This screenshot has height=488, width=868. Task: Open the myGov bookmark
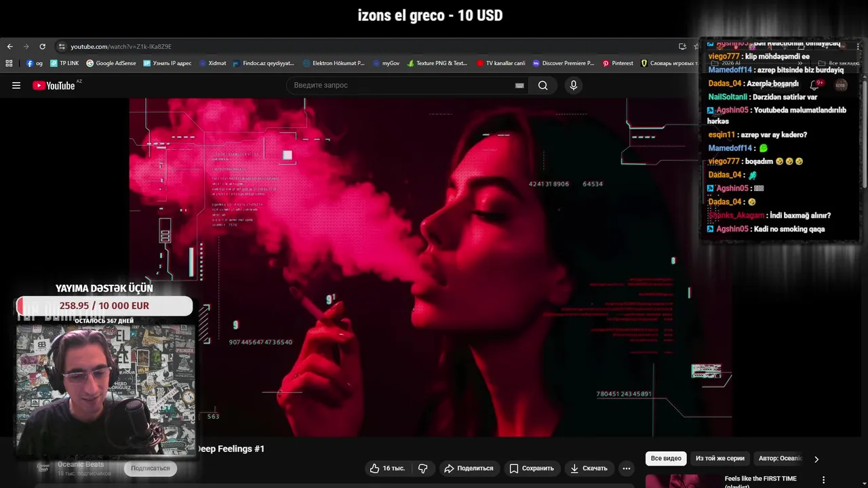point(386,63)
